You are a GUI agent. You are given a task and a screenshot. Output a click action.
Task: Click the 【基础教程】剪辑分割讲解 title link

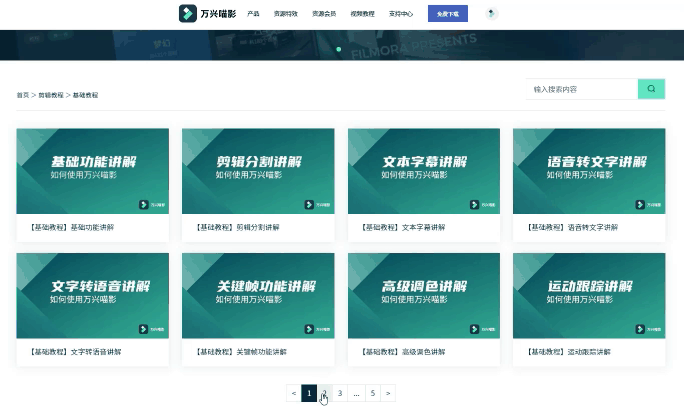(x=237, y=227)
